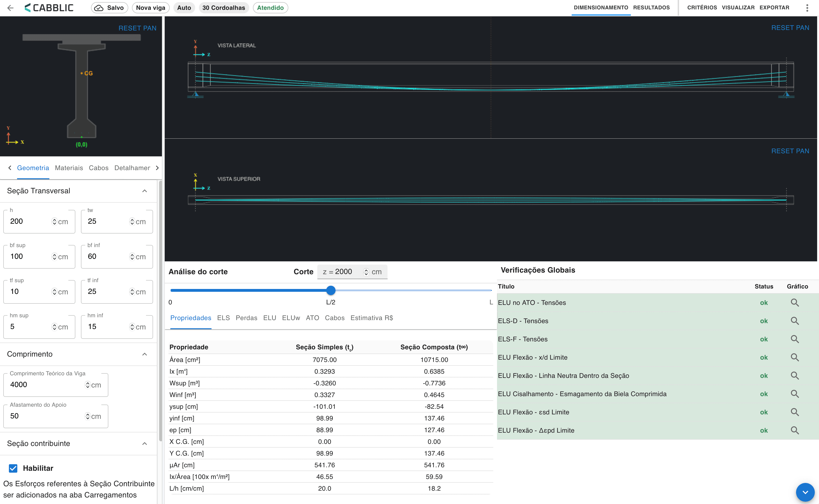This screenshot has width=819, height=504.
Task: Click the CABBLIC logo
Action: (49, 8)
